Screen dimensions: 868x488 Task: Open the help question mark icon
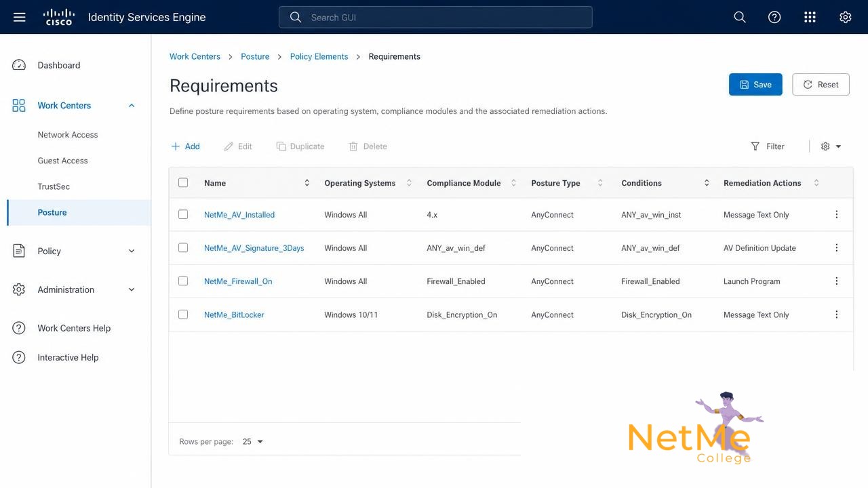click(774, 17)
